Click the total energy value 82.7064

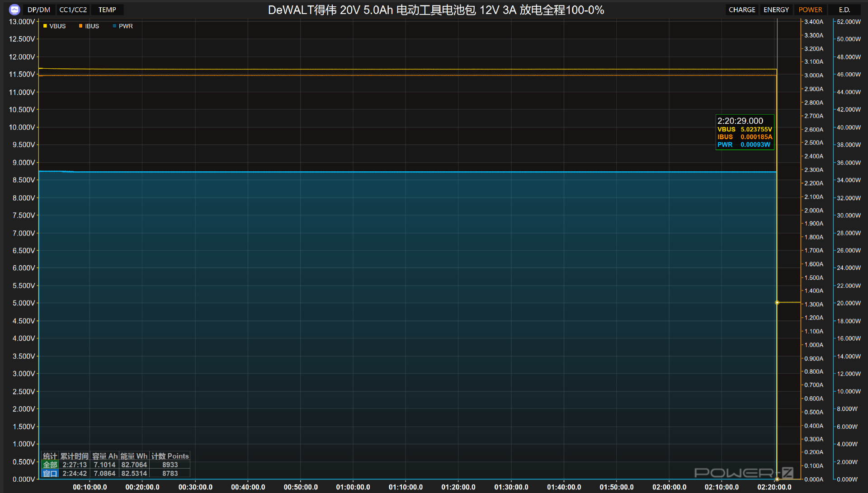[x=134, y=465]
